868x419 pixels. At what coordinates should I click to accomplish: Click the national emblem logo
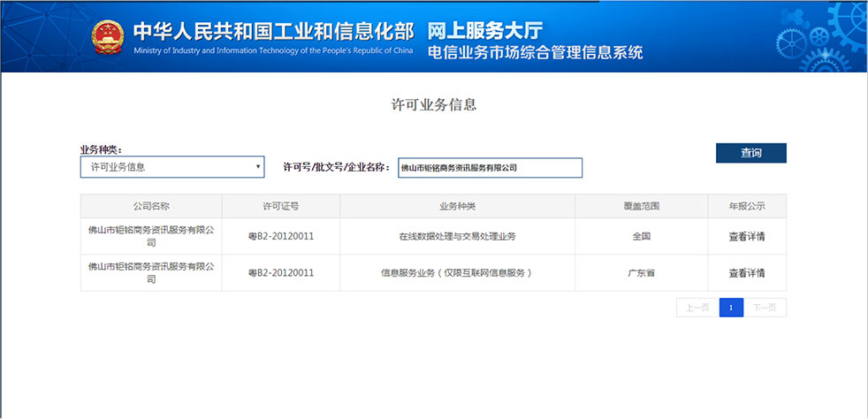108,38
